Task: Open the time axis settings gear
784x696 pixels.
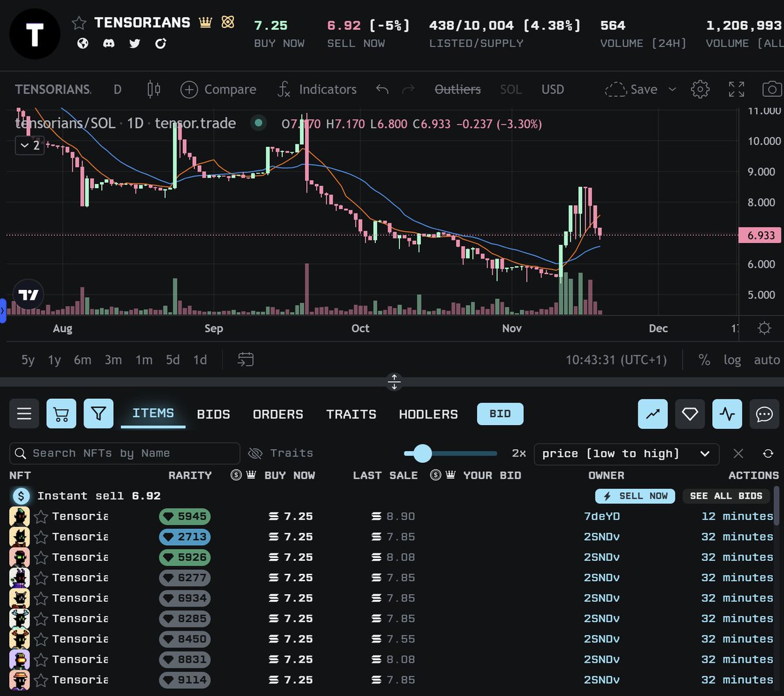Action: click(x=764, y=328)
